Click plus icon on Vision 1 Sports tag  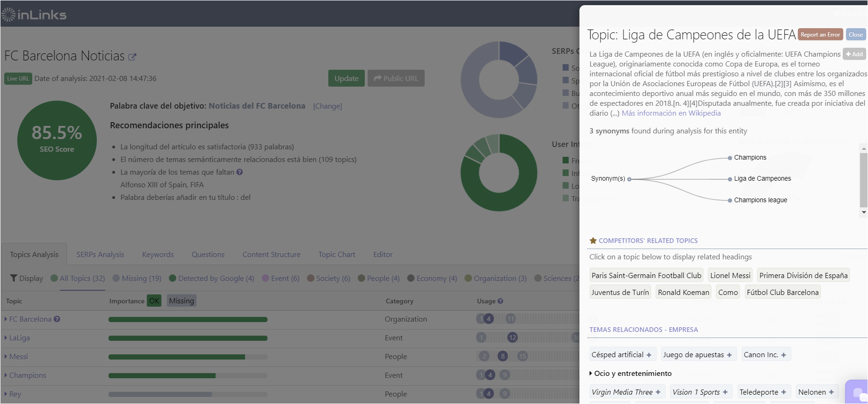[725, 392]
